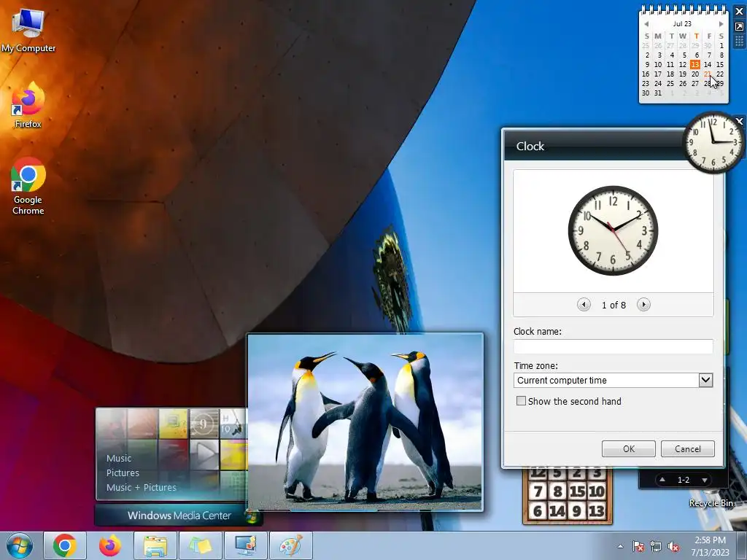Image resolution: width=747 pixels, height=560 pixels.
Task: Cancel the Clock settings dialog
Action: [687, 448]
